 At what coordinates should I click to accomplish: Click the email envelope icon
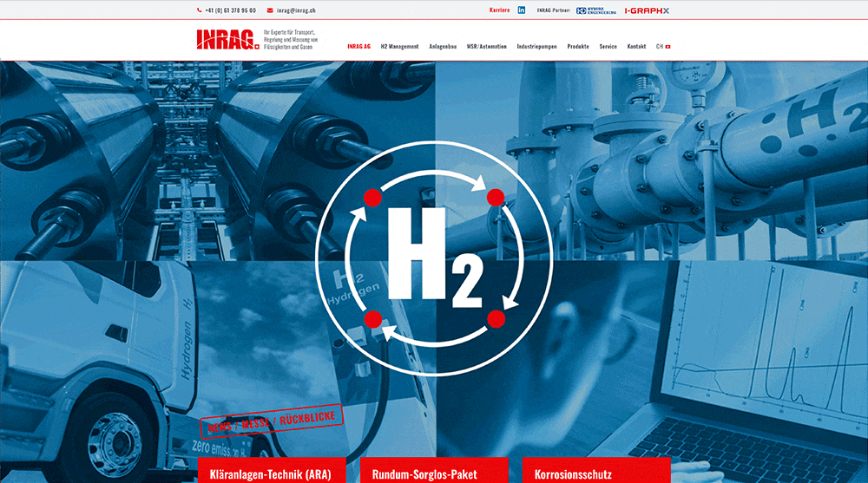coord(269,10)
